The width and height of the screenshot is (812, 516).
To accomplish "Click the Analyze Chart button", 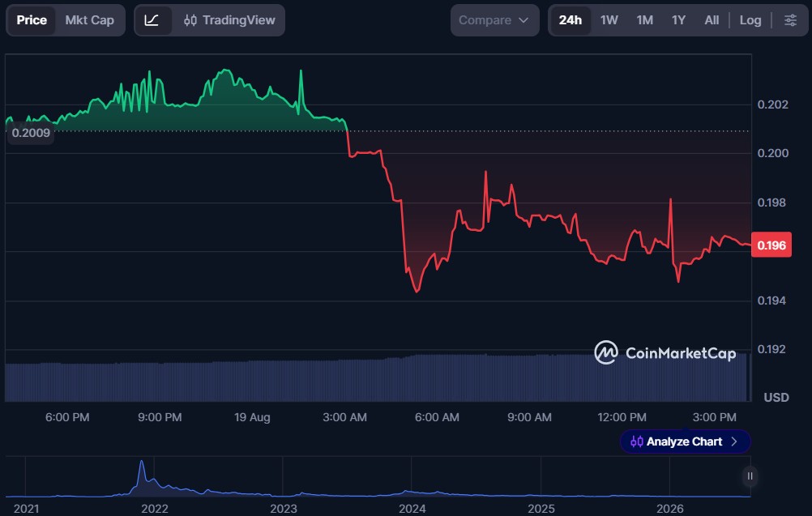I will tap(685, 441).
